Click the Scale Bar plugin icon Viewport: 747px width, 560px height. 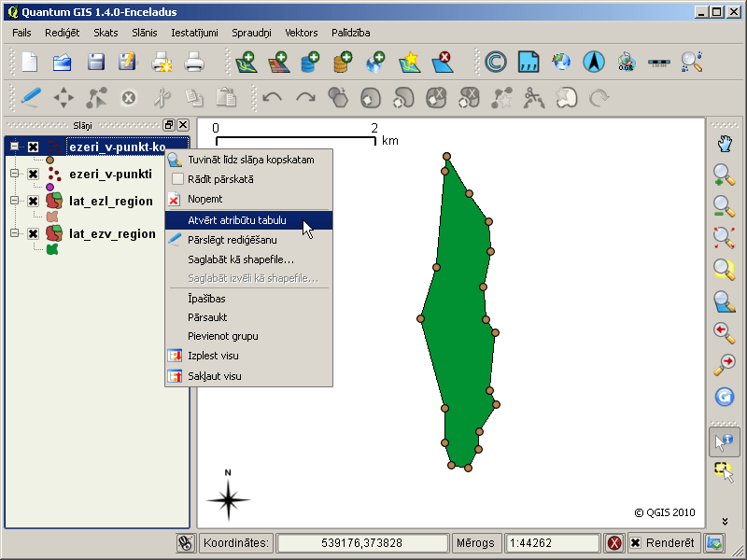(x=659, y=63)
